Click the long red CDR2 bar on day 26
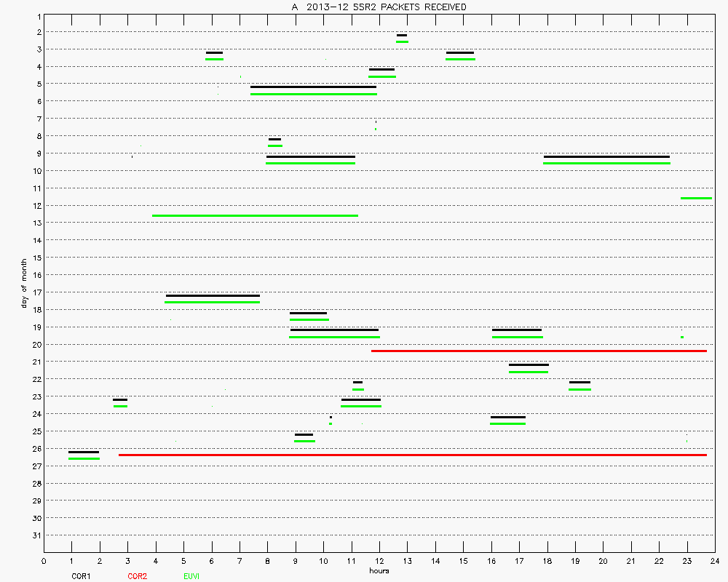728x582 pixels. pyautogui.click(x=412, y=455)
